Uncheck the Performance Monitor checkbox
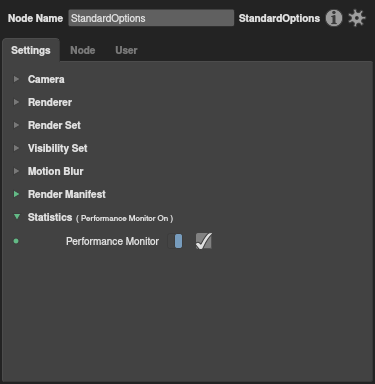The image size is (375, 384). click(x=204, y=241)
